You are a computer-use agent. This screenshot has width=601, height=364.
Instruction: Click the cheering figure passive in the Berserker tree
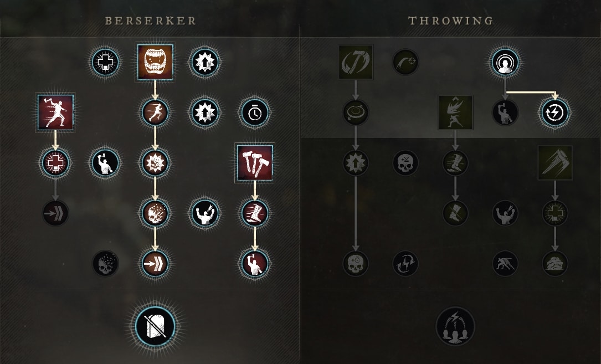[x=205, y=213]
